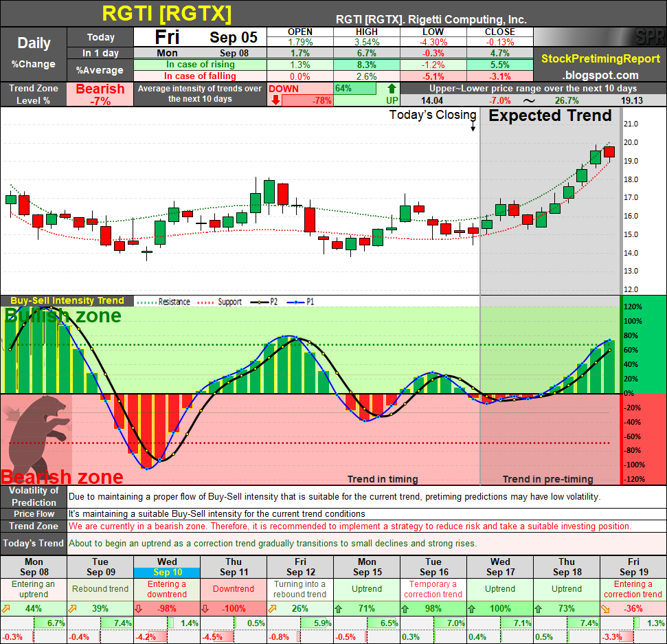Click the black P2 legend marker
This screenshot has width=667, height=644.
[260, 302]
